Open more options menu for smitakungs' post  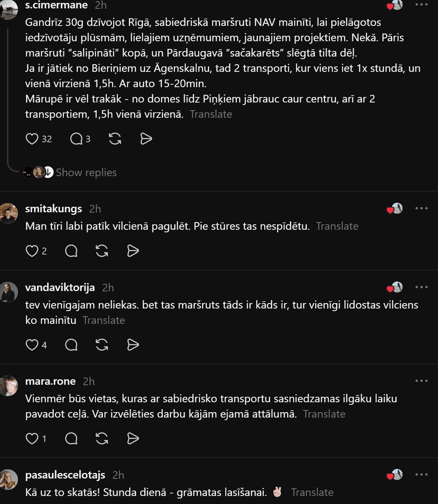click(421, 208)
